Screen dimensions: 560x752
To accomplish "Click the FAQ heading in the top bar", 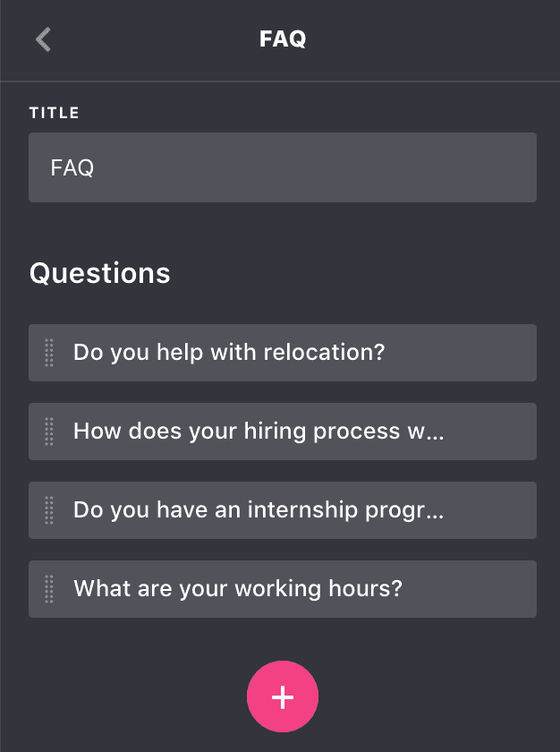I will coord(283,38).
